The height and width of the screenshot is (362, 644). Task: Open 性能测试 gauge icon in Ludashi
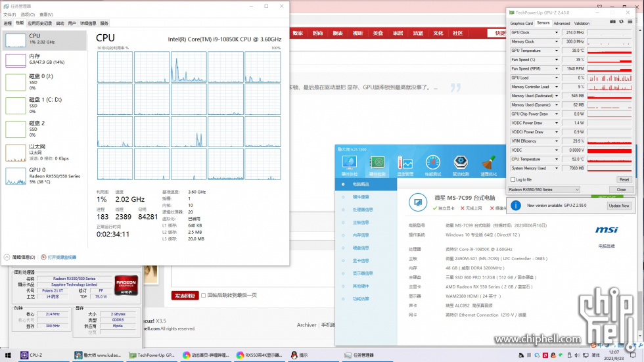432,166
